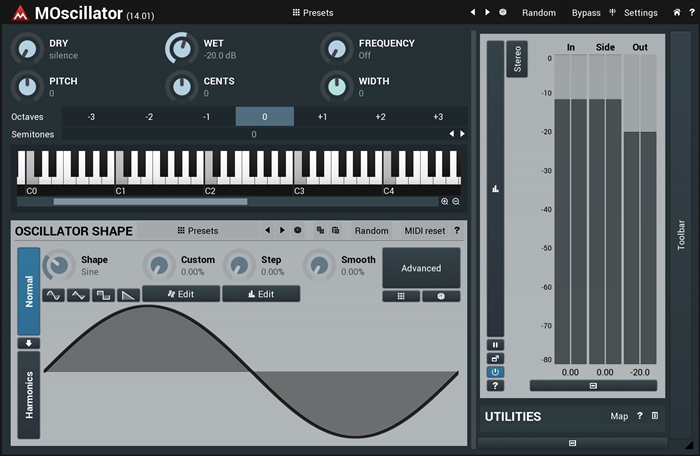The width and height of the screenshot is (700, 456).
Task: Copy oscillator shape settings icon
Action: [320, 230]
